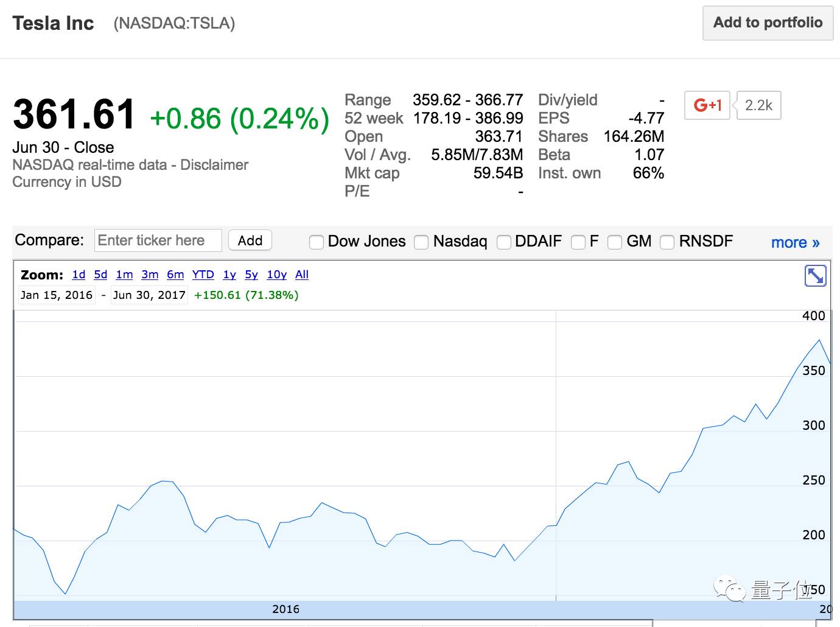Switch chart zoom to 1m
840x627 pixels.
[x=124, y=275]
